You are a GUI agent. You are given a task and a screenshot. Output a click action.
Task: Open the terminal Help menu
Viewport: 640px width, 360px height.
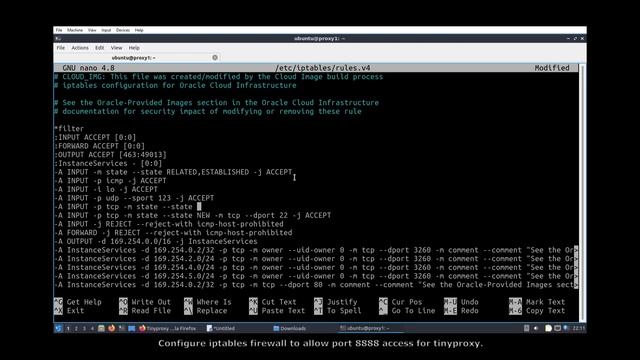pos(134,48)
